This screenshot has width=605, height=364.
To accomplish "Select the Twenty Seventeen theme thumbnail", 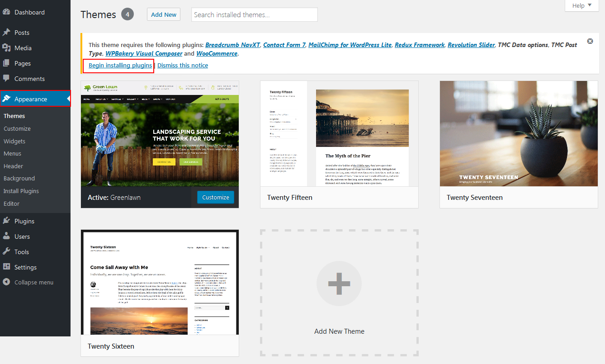I will 519,134.
